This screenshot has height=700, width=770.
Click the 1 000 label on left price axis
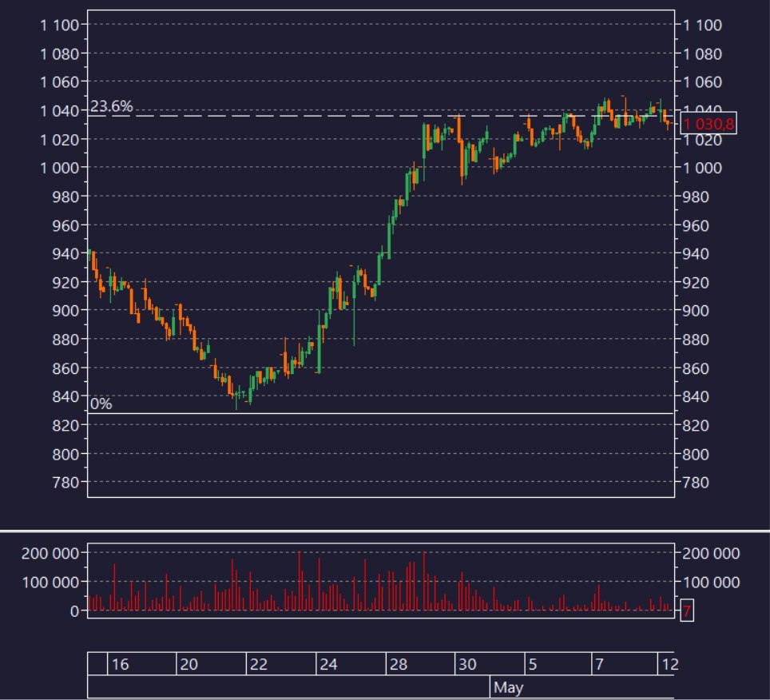pos(59,168)
